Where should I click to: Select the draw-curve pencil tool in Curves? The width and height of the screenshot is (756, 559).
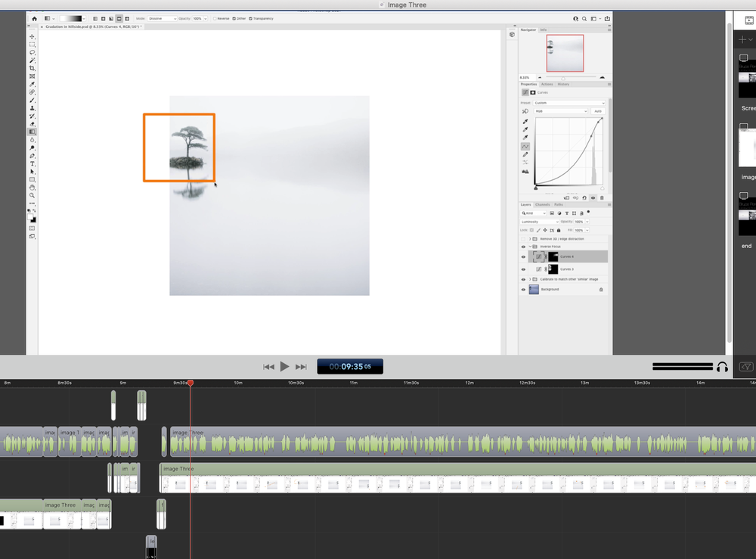pyautogui.click(x=525, y=155)
